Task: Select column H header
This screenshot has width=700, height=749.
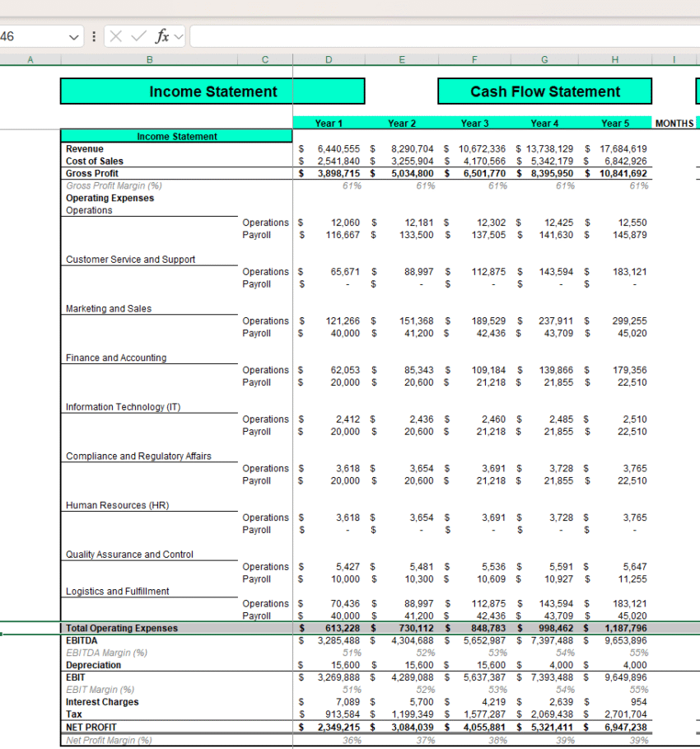Action: point(614,59)
